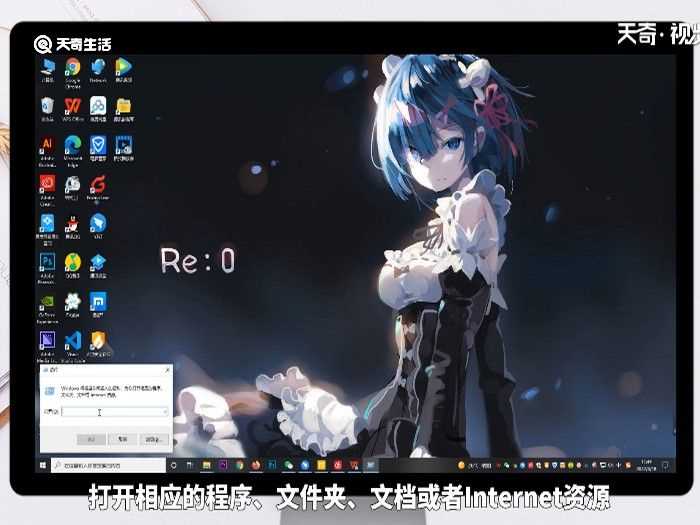Open the blue bird desktop icon
Screen dimensions: 700x525
[98, 226]
